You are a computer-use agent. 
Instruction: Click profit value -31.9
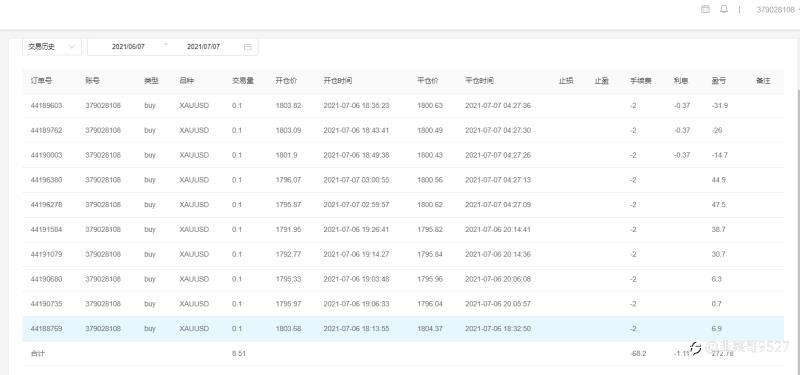(720, 106)
